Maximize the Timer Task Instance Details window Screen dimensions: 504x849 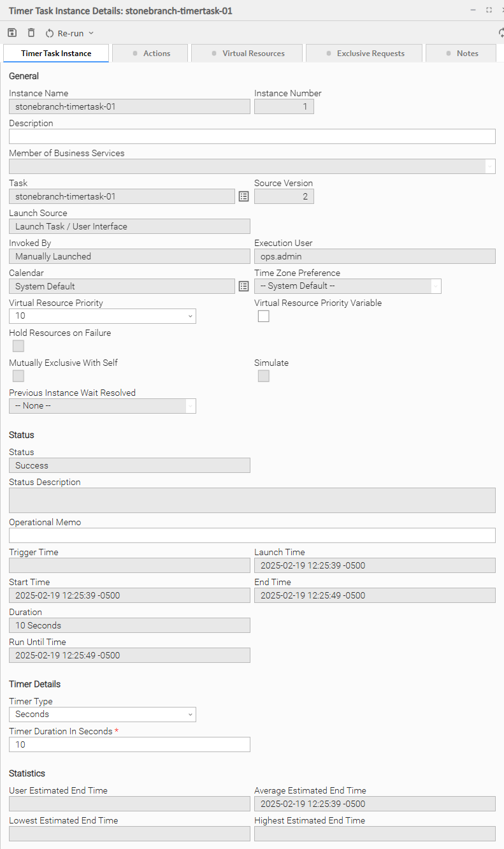(489, 10)
